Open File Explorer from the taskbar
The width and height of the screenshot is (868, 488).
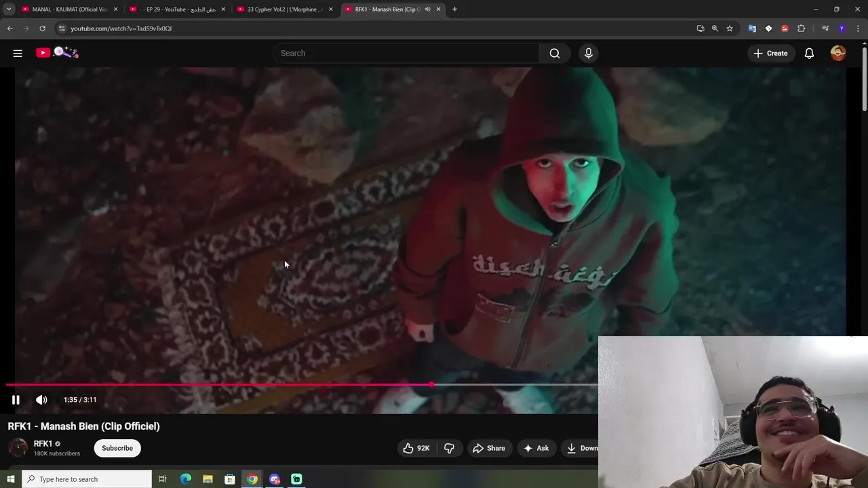click(x=208, y=479)
